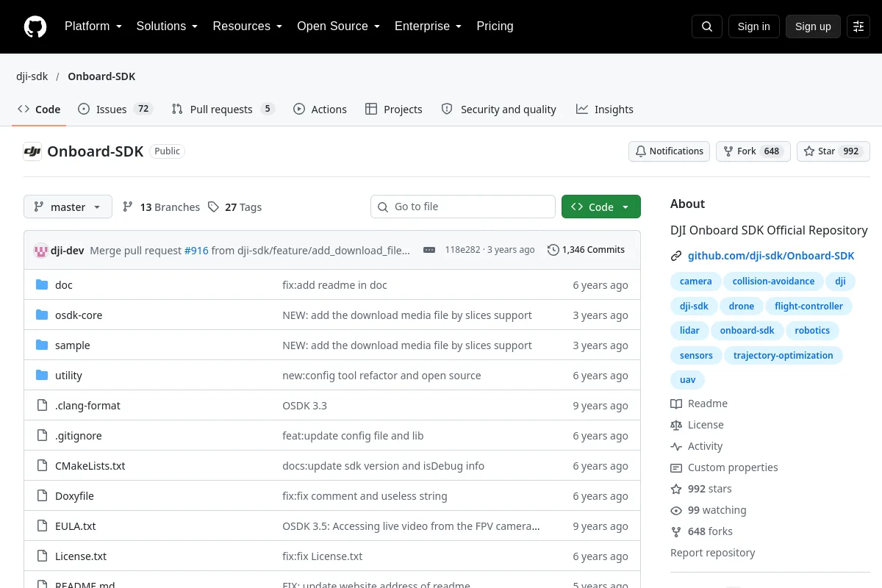Go to the Actions tab
This screenshot has height=588, width=882.
point(320,109)
